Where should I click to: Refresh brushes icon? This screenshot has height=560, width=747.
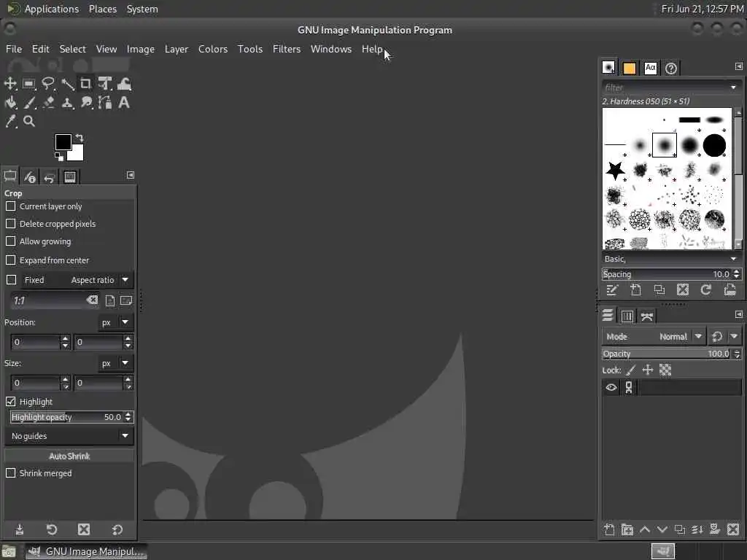click(x=706, y=290)
